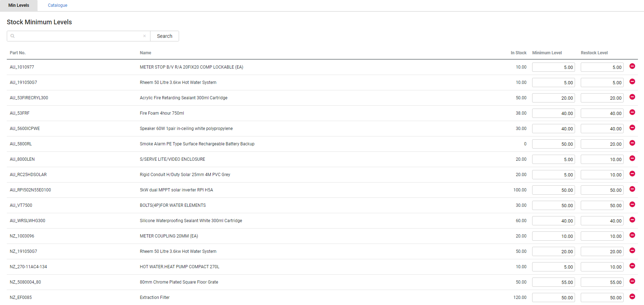The width and height of the screenshot is (644, 305).
Task: Edit Minimum Level for NZ_5080004_80
Action: (553, 282)
